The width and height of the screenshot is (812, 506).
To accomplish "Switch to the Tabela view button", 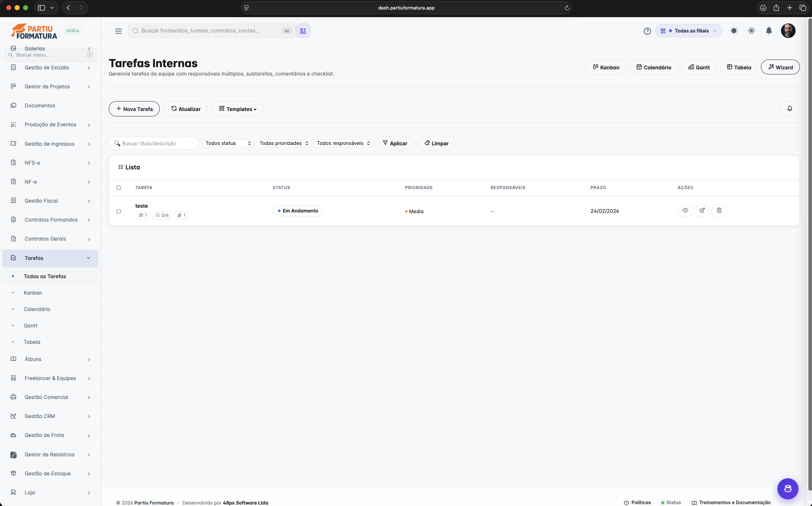I will [739, 67].
